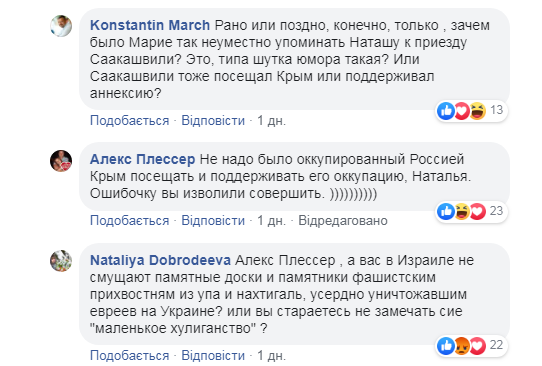Image resolution: width=542 pixels, height=366 pixels.
Task: Open Nataliya Dobrodeeva's profile avatar
Action: click(61, 261)
